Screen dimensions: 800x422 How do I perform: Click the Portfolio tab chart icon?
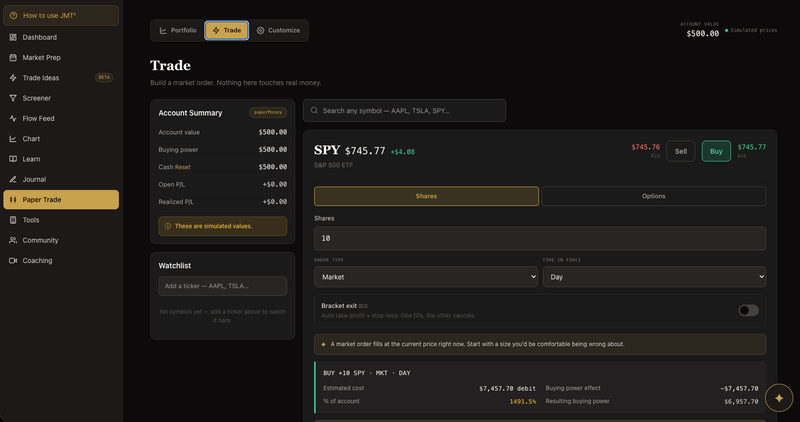tap(163, 31)
